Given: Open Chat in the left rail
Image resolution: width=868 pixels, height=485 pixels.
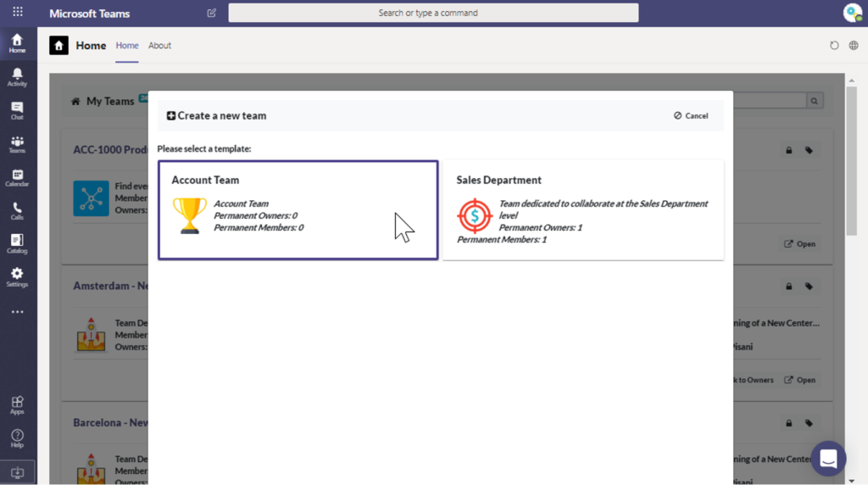Looking at the screenshot, I should (17, 111).
